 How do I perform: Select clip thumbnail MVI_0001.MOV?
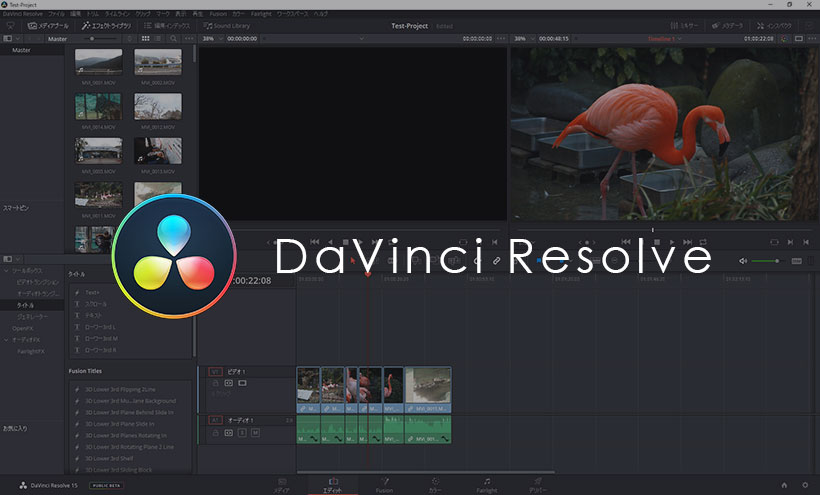(98, 62)
